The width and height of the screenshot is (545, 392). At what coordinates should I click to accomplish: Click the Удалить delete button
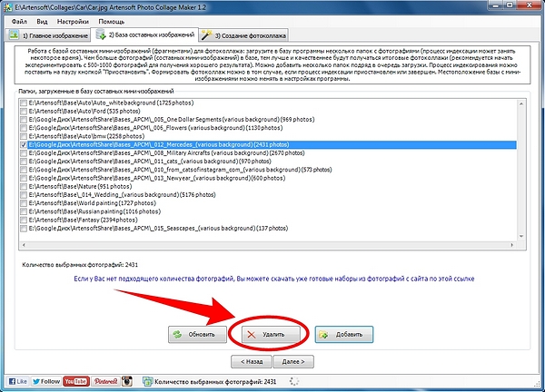[271, 334]
